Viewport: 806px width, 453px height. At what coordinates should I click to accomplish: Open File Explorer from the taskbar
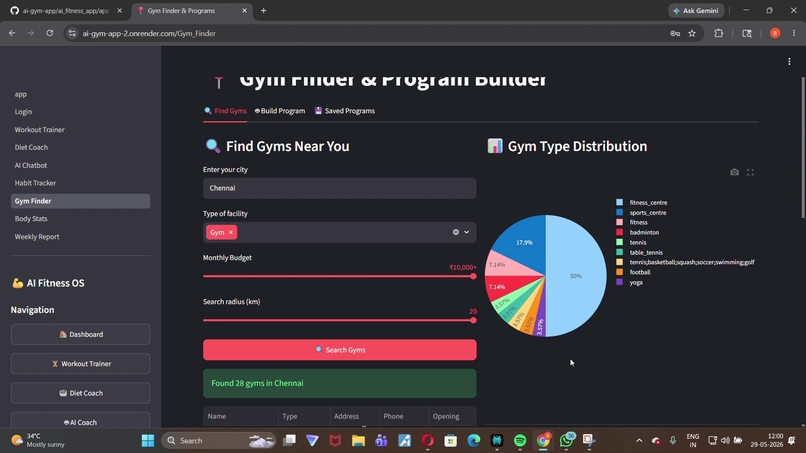point(358,441)
